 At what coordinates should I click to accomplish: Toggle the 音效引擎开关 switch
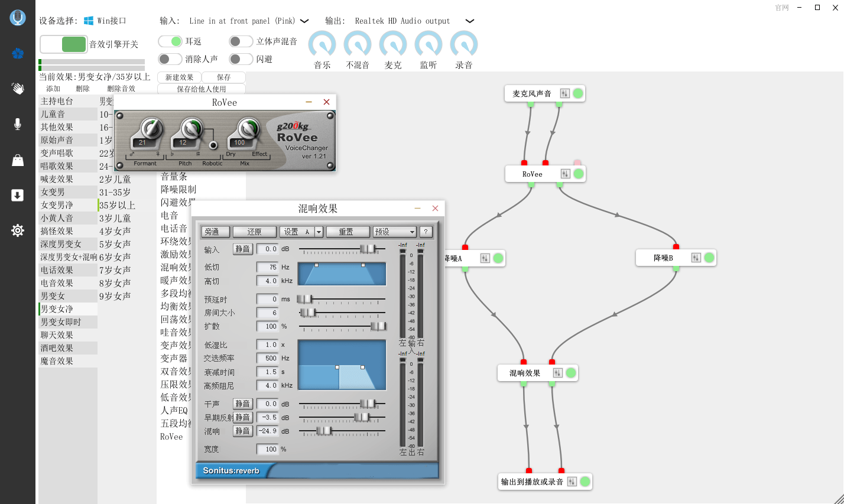tap(64, 44)
